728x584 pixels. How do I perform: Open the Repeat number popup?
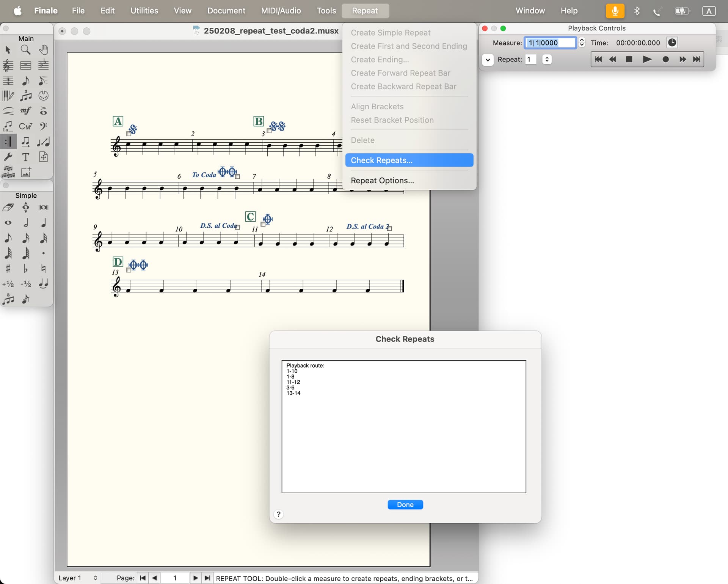pos(547,60)
